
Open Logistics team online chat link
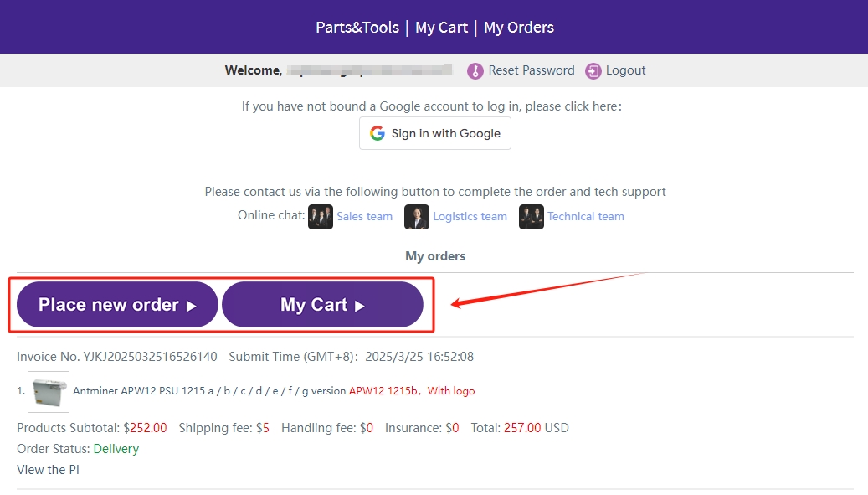[x=470, y=216]
